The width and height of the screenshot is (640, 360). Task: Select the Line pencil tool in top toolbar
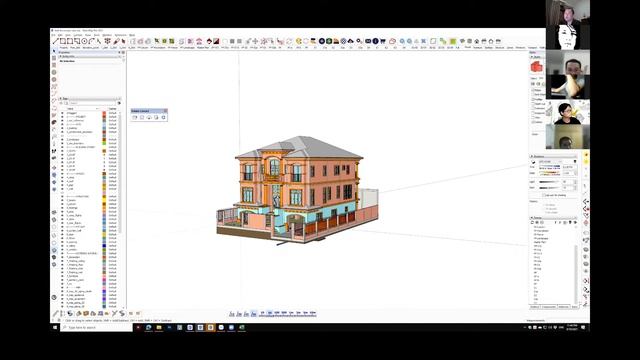[x=56, y=41]
